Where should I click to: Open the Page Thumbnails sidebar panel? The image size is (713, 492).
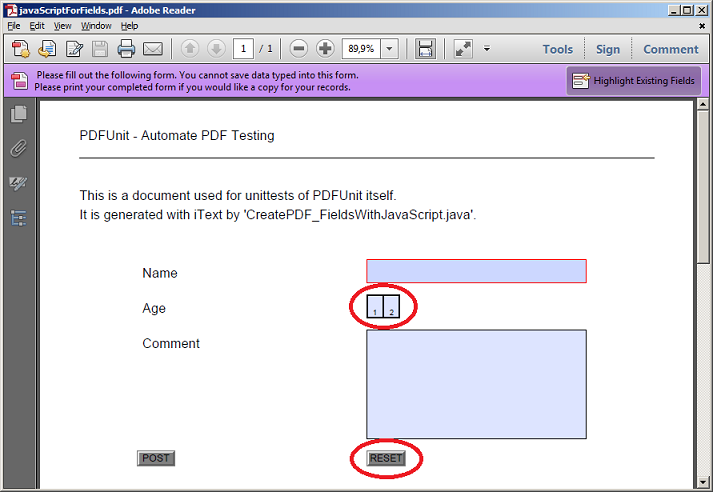point(18,115)
